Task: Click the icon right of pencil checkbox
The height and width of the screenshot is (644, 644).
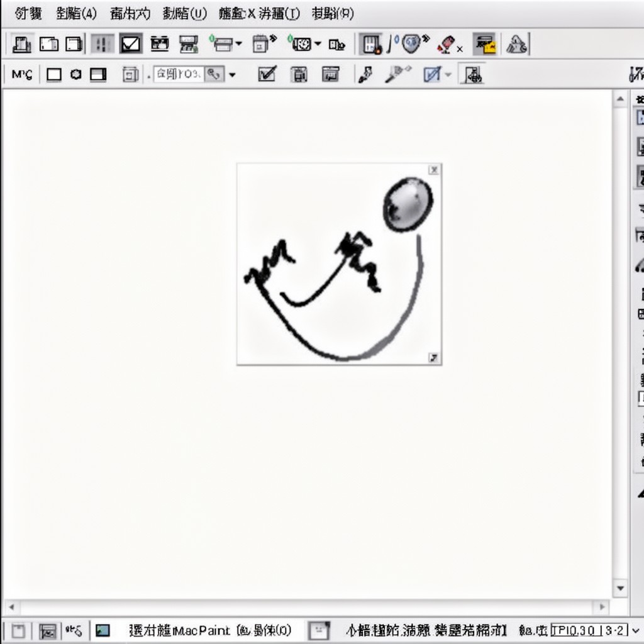Action: (x=299, y=74)
